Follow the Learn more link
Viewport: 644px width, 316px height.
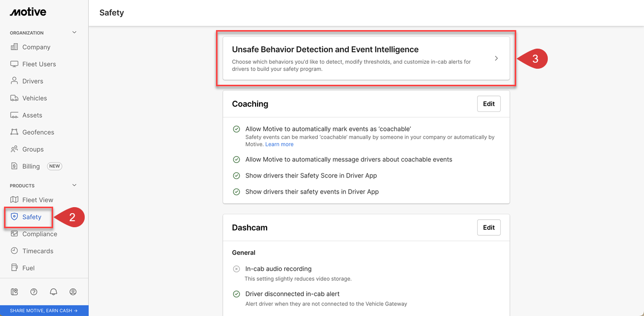279,144
